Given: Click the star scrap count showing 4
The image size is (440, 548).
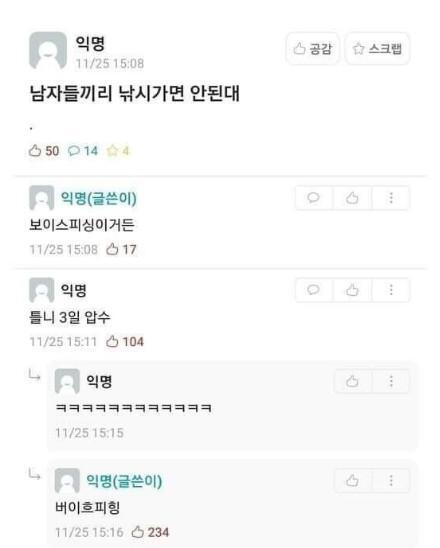Looking at the screenshot, I should 118,151.
